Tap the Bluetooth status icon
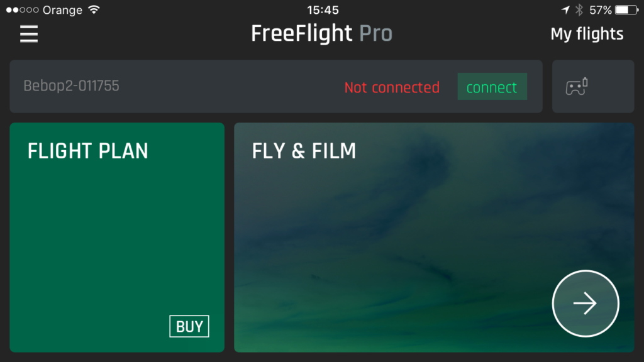 click(579, 10)
